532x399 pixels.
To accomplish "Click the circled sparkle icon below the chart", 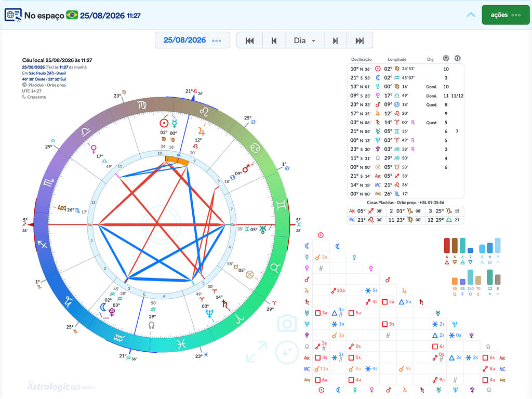I will tap(286, 353).
